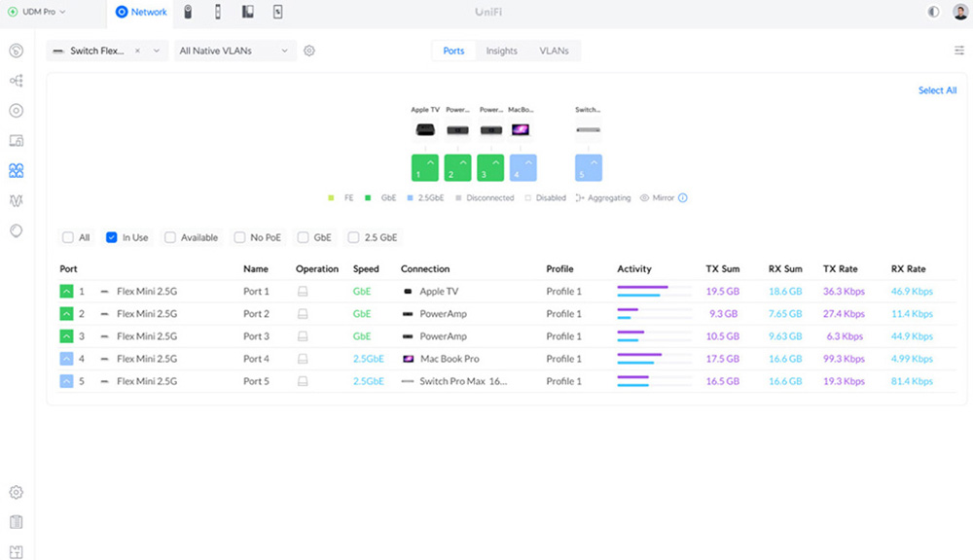This screenshot has height=560, width=973.
Task: Open the Ports manager sidebar icon
Action: click(x=17, y=170)
